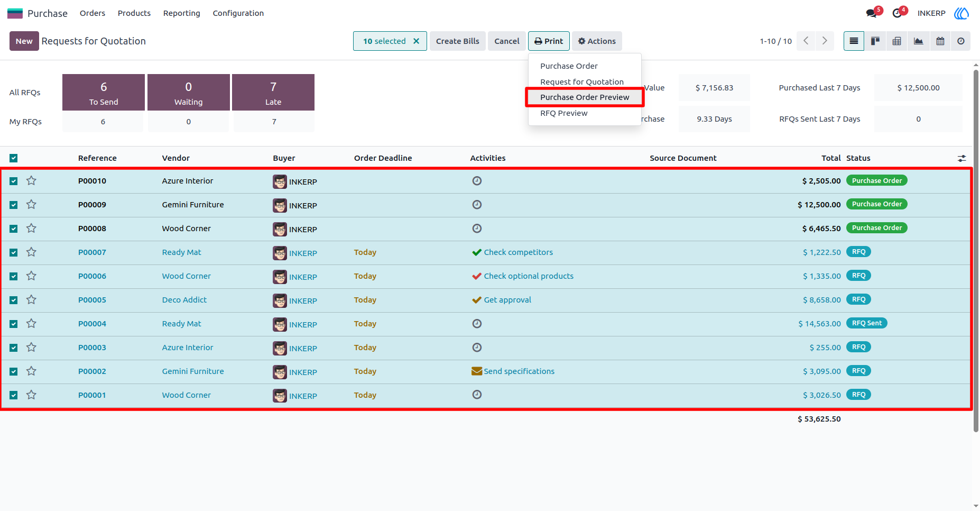Open vendor link Deco Addict

tap(184, 300)
